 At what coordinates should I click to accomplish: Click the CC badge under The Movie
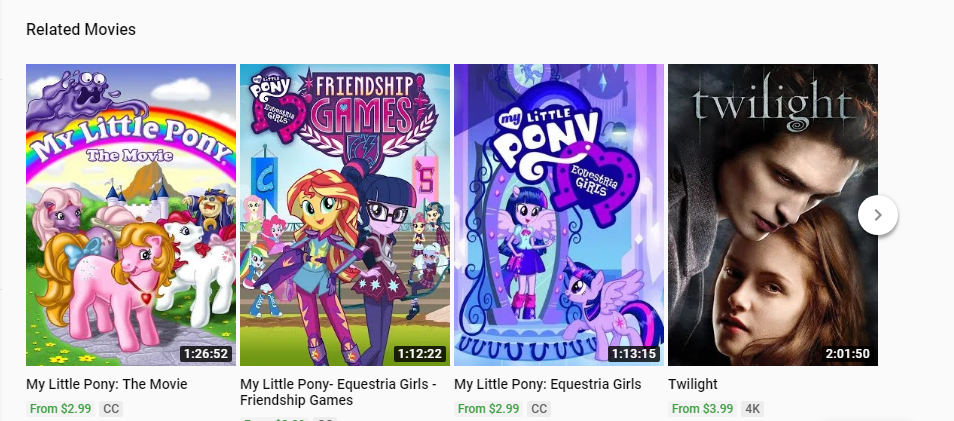click(x=111, y=408)
